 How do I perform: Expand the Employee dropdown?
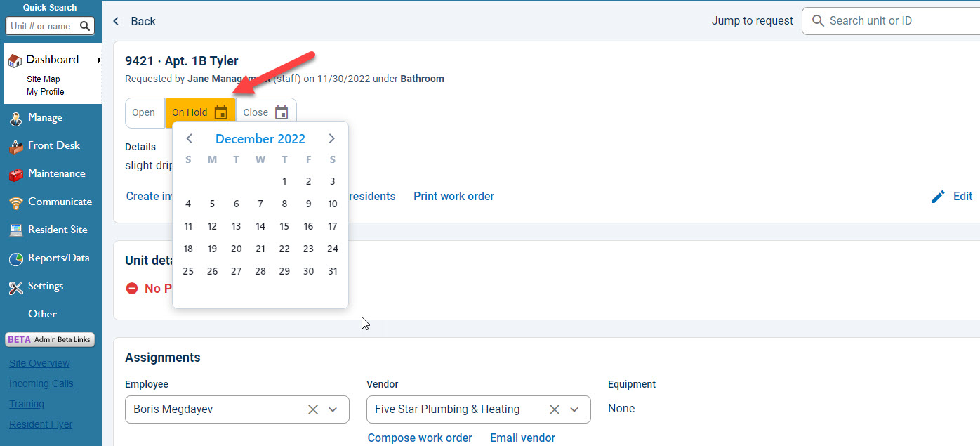[x=333, y=409]
